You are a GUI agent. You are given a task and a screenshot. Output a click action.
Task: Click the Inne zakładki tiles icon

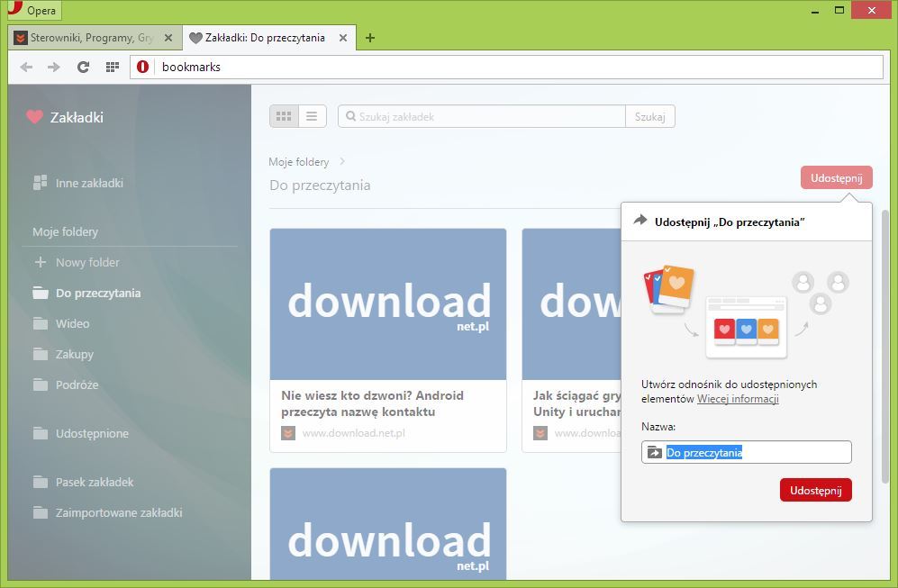(x=41, y=183)
